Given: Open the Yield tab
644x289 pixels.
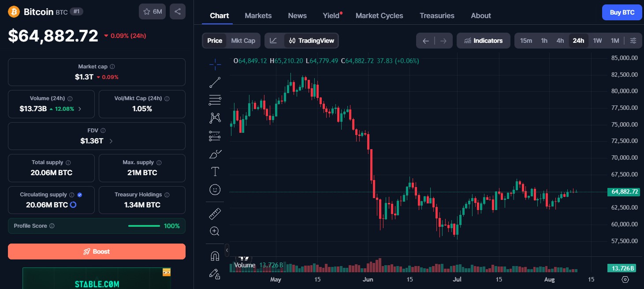Looking at the screenshot, I should (332, 15).
